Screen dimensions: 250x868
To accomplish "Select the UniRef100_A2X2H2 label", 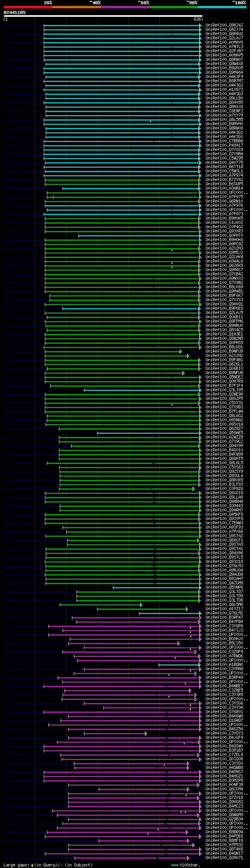I will tap(224, 355).
